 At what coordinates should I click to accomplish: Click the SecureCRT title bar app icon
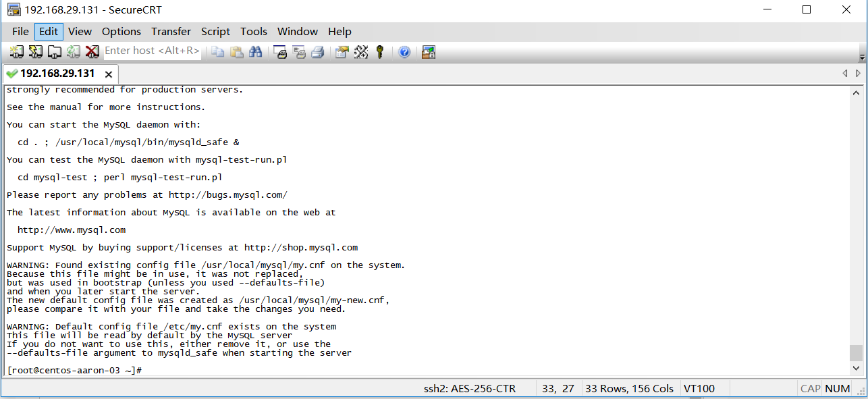click(x=13, y=9)
